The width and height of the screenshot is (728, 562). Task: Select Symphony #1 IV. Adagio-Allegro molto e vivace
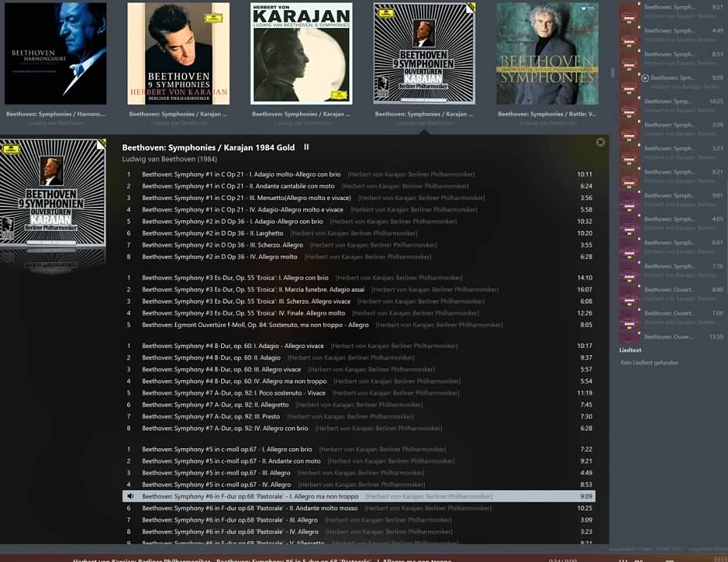coord(359,210)
